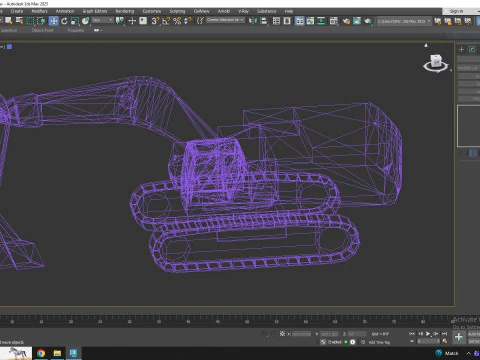The width and height of the screenshot is (480, 360).
Task: Open the reference coordinate system dropdown
Action: pos(103,21)
